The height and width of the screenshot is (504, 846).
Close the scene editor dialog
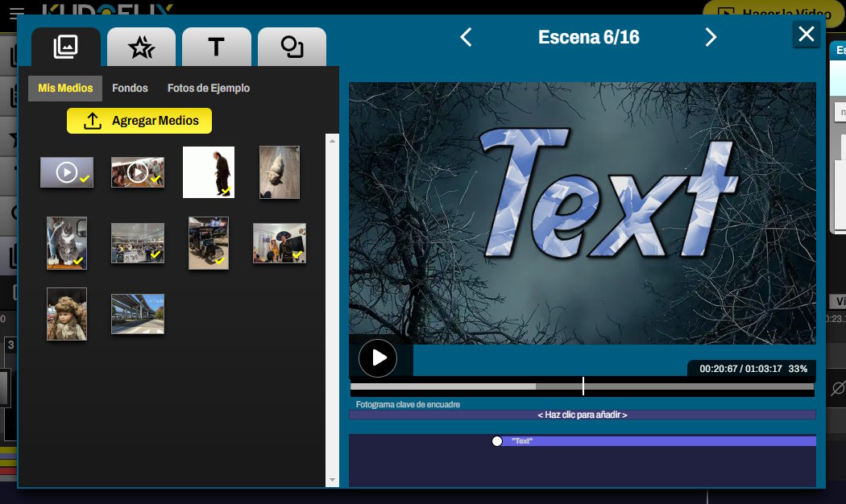pyautogui.click(x=807, y=34)
